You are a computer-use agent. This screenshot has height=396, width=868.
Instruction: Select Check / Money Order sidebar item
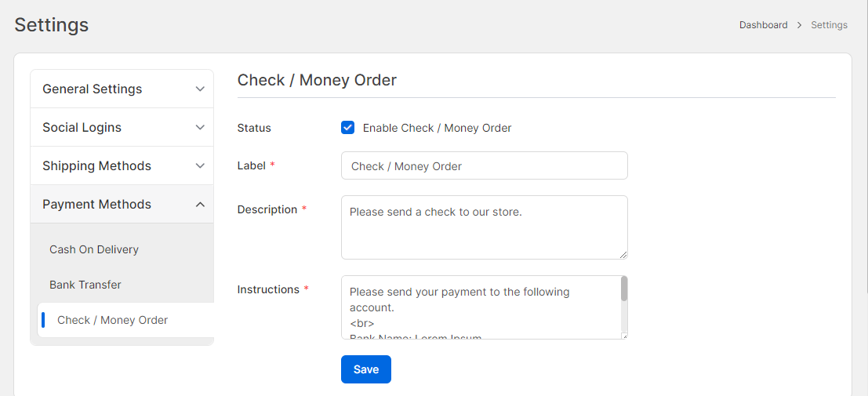click(x=113, y=320)
